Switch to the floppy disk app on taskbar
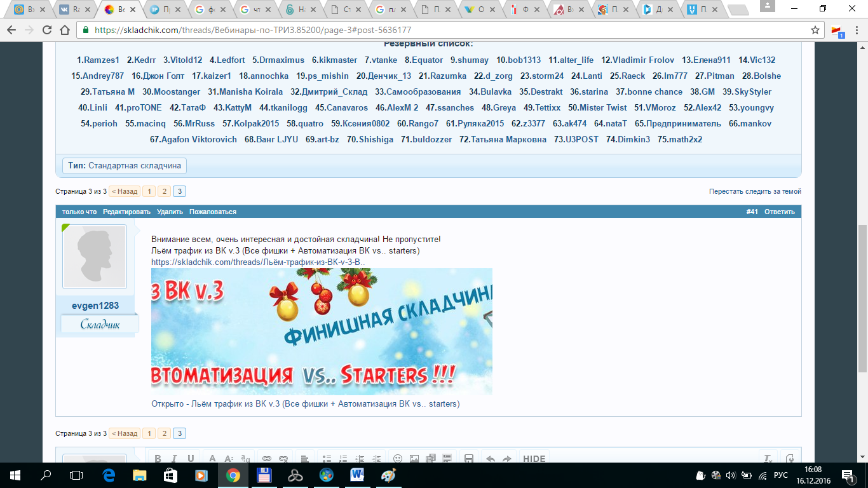The width and height of the screenshot is (868, 488). coord(264,475)
